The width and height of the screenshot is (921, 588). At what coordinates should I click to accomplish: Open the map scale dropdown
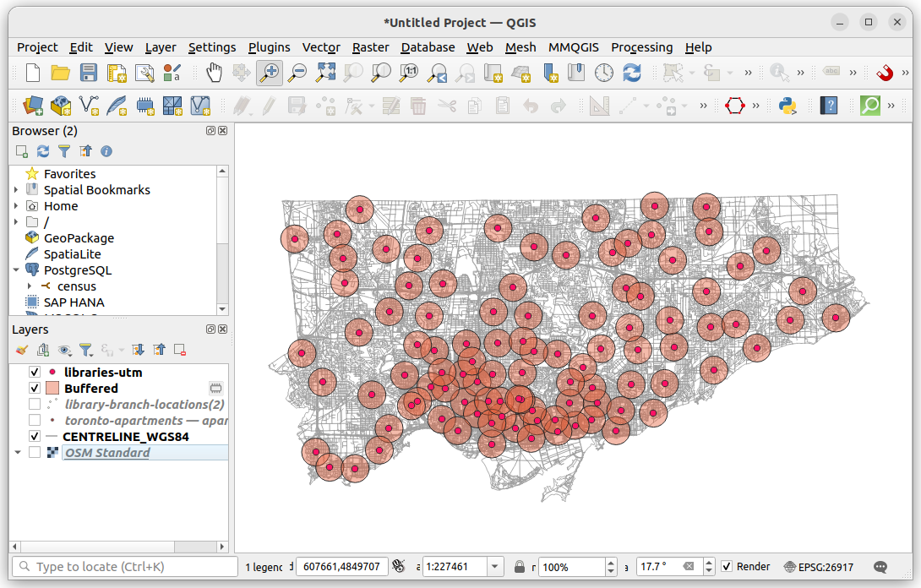(493, 566)
